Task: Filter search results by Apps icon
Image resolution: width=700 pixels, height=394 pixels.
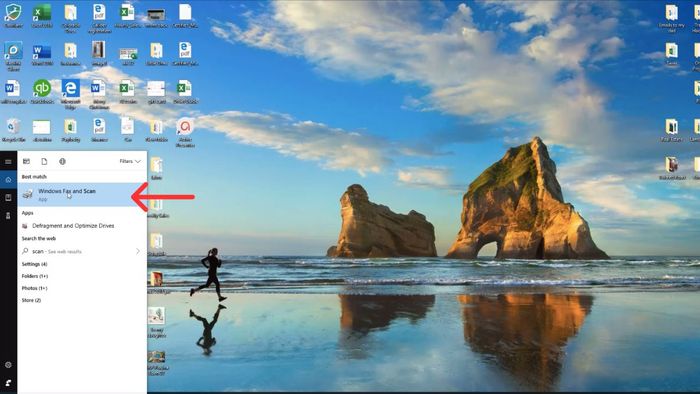Action: (26, 161)
